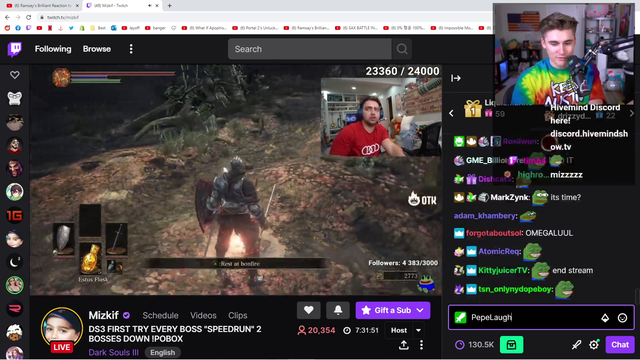Screen dimensions: 640x360
Task: Click the Host button
Action: 399,330
